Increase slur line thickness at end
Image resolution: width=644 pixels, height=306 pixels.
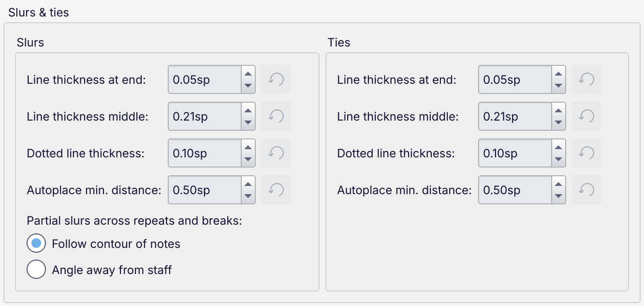[248, 74]
